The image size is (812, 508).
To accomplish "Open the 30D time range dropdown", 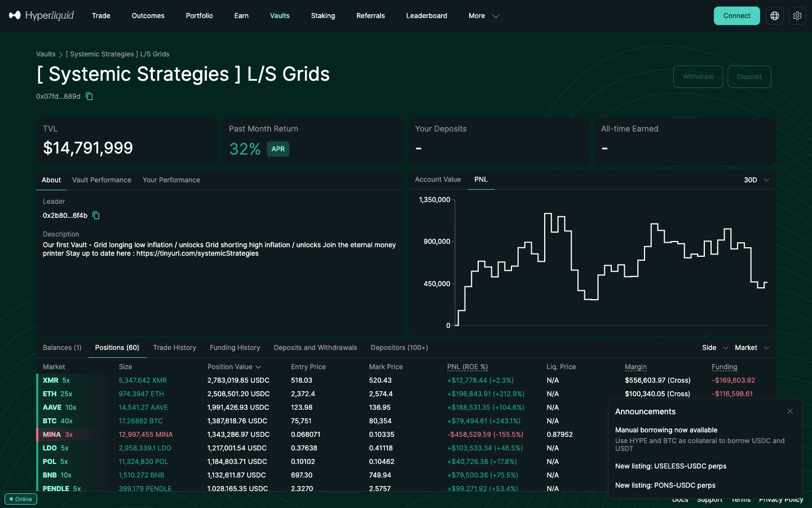I will coord(757,180).
